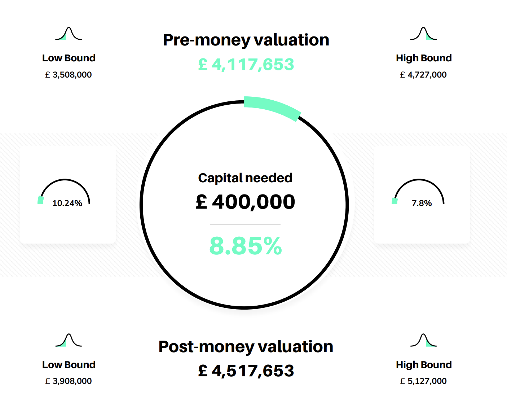Select the Pre-money valuation heading
Image resolution: width=507 pixels, height=420 pixels.
click(x=246, y=40)
